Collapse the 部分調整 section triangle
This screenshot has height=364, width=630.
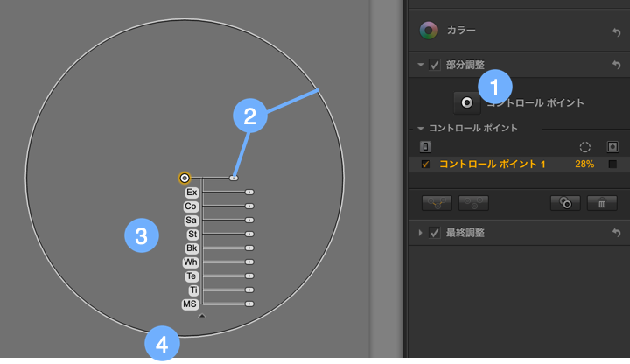[x=421, y=64]
